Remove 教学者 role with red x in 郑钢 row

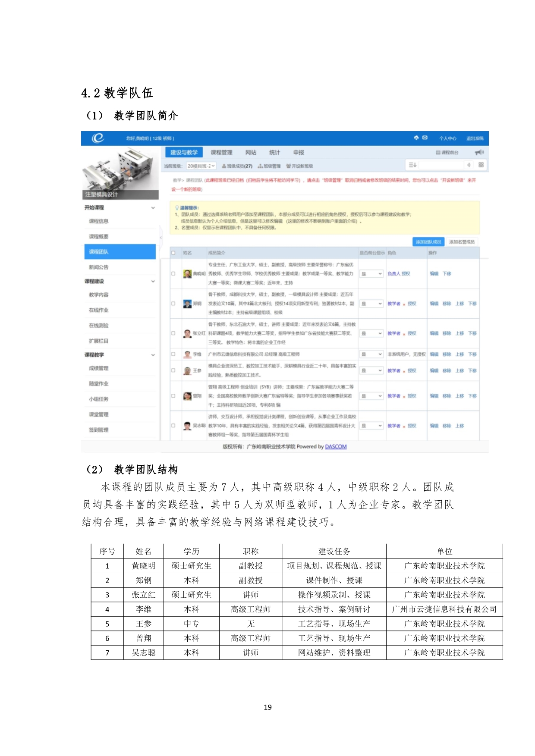pos(404,304)
